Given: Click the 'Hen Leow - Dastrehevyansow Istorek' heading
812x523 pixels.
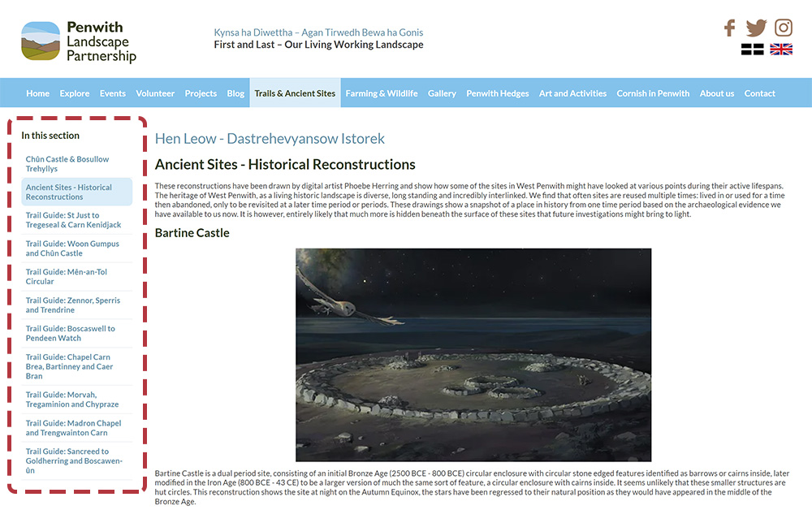Looking at the screenshot, I should pyautogui.click(x=270, y=139).
